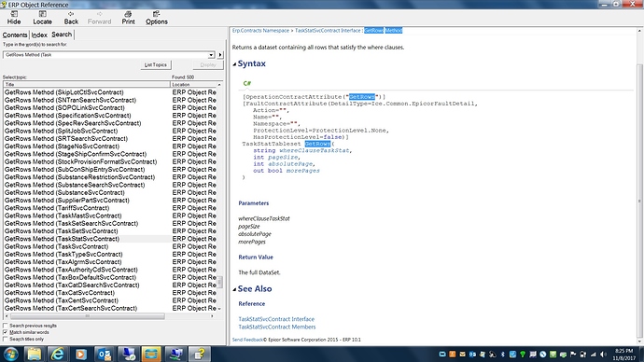Screen dimensions: 644x362
Task: Click the help question mark taskbar icon
Action: click(200, 354)
